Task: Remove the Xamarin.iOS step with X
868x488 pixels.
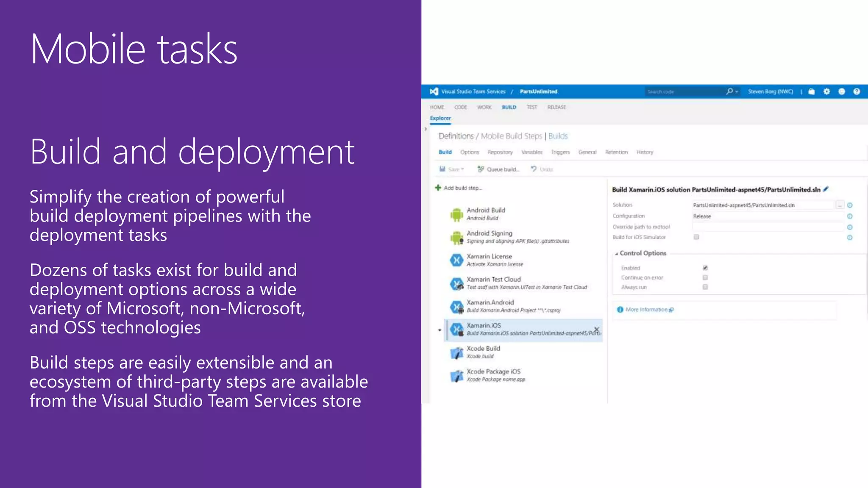Action: pos(596,329)
